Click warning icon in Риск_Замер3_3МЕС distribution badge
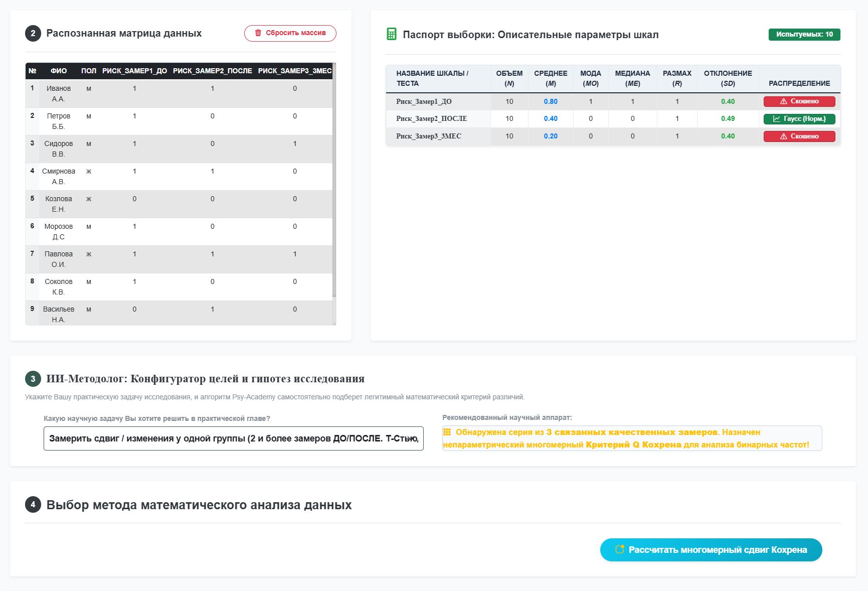This screenshot has height=591, width=868. 783,136
